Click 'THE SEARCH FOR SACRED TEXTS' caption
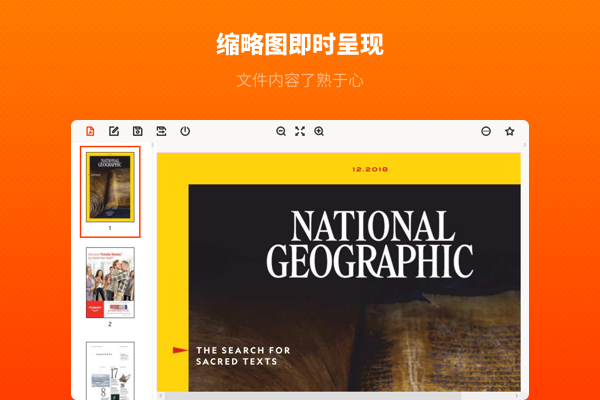The image size is (600, 400). 243,356
